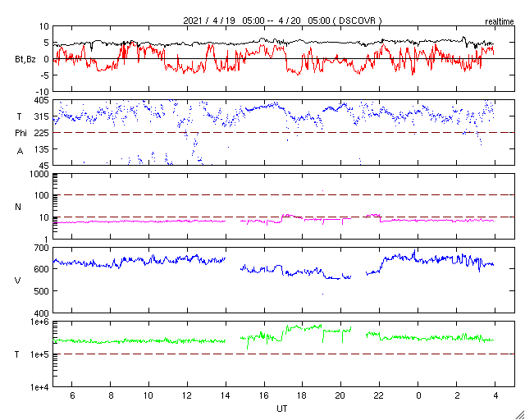The image size is (525, 420).
Task: Click the '1e+5' temperature tick label
Action: coord(39,354)
